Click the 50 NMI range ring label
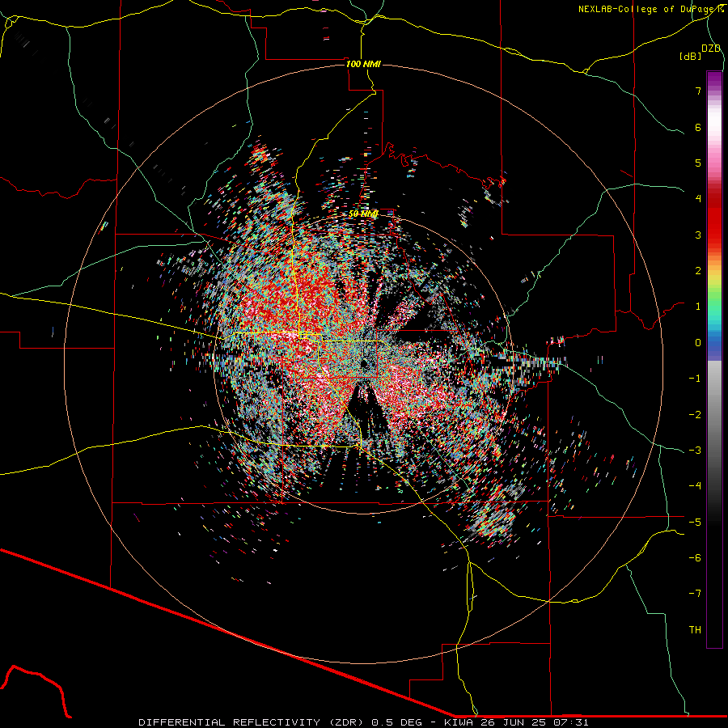The image size is (728, 728). click(x=363, y=214)
